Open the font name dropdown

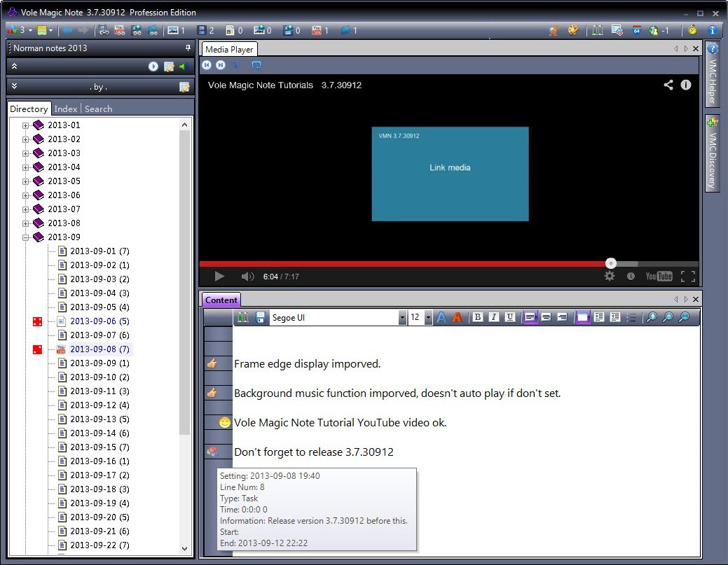pyautogui.click(x=402, y=318)
